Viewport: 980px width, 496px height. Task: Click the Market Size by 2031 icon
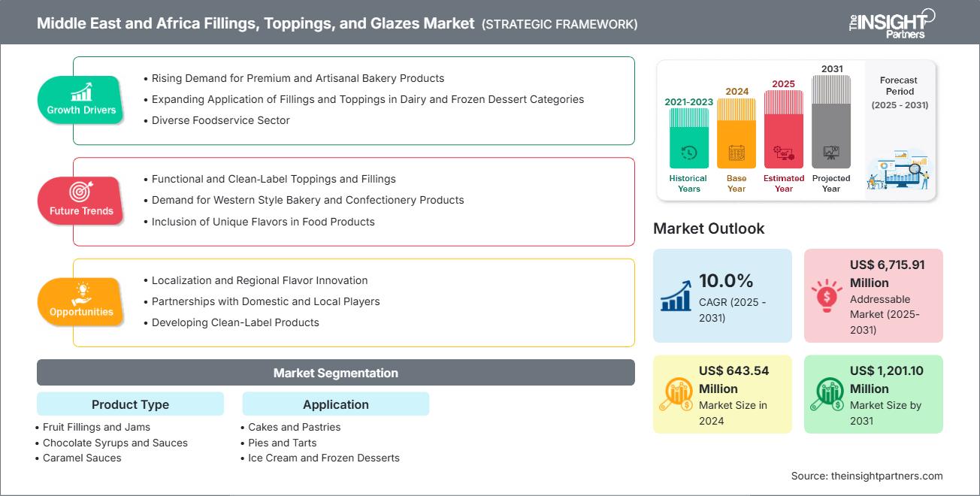(x=827, y=394)
